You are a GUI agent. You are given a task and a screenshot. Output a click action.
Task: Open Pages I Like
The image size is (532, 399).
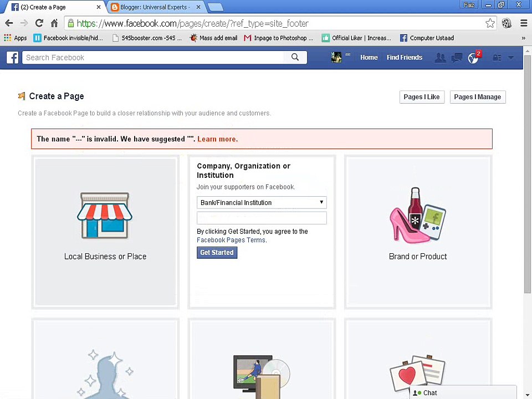point(422,97)
